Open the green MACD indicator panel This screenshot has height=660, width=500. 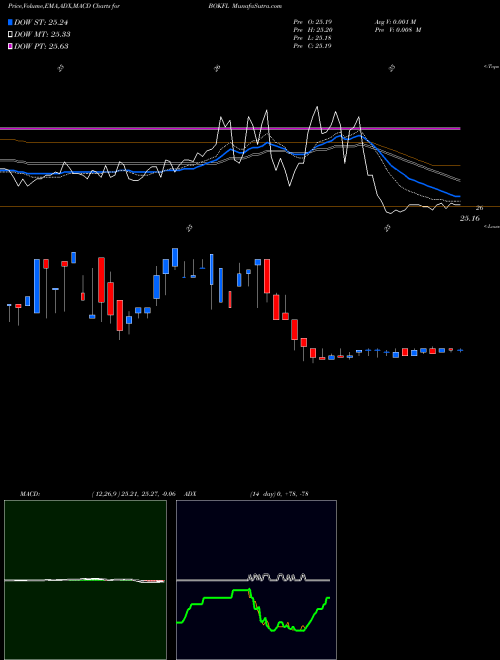(85, 580)
